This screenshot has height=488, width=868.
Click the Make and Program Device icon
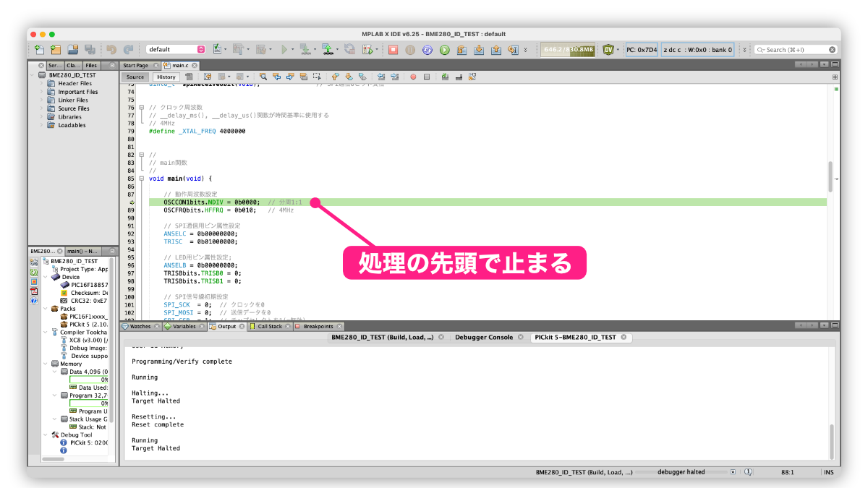(305, 50)
